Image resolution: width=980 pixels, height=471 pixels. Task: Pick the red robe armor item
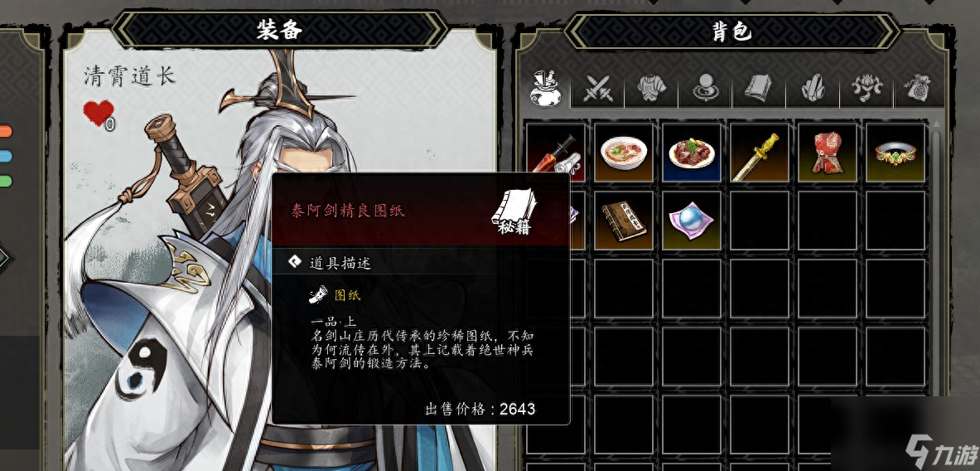(x=828, y=153)
